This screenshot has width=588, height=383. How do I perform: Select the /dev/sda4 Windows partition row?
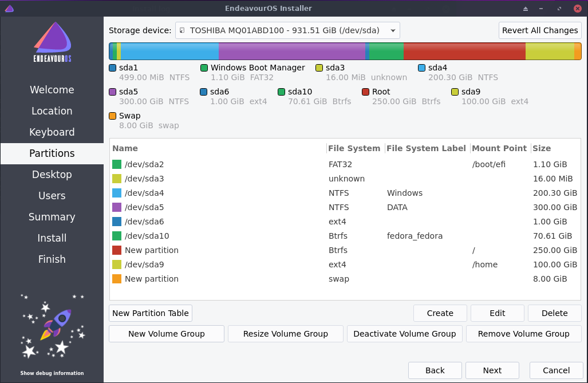[344, 193]
